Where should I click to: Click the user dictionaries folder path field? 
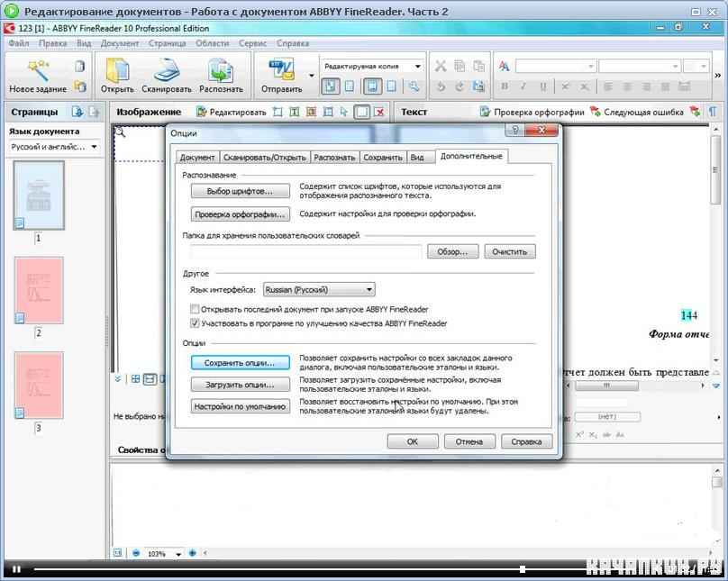pyautogui.click(x=305, y=251)
